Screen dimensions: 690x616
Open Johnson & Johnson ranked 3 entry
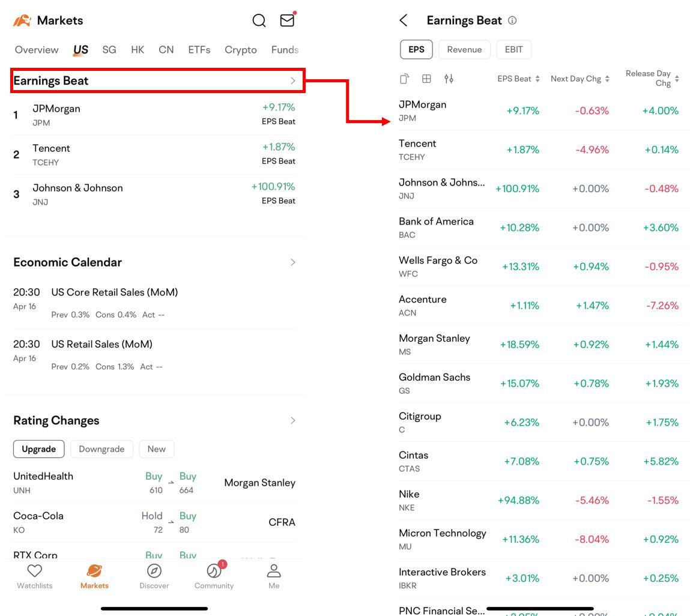pyautogui.click(x=154, y=194)
